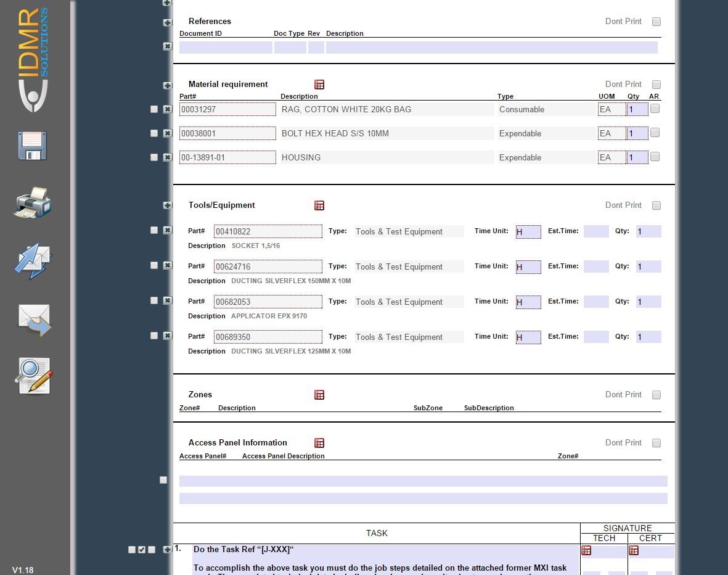Viewport: 728px width, 575px height.
Task: Open Type field for tool 00682053
Action: 409,302
